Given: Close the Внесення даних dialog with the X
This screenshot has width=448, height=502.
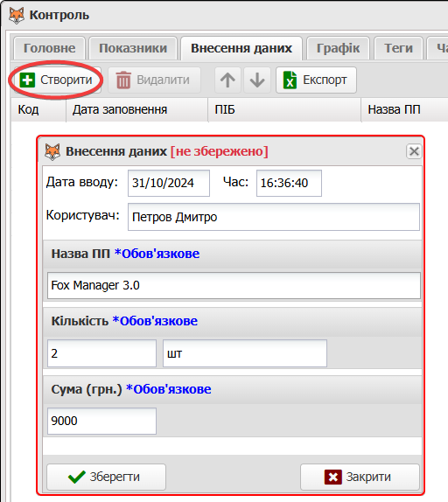Looking at the screenshot, I should [x=414, y=151].
